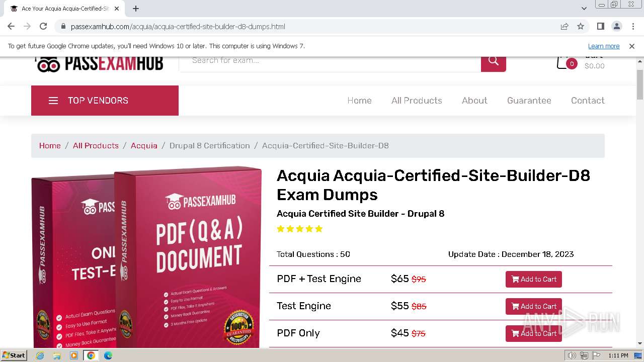
Task: Open the Contact menu item
Action: (x=588, y=101)
